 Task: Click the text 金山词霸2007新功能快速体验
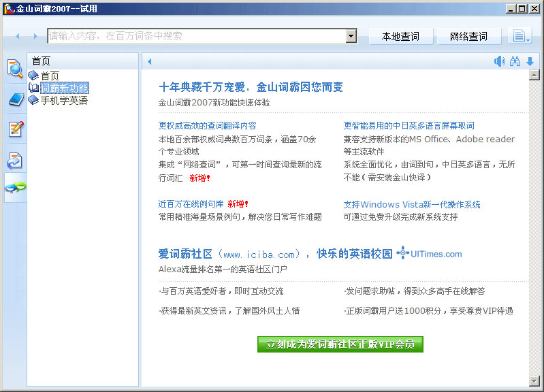pyautogui.click(x=214, y=103)
